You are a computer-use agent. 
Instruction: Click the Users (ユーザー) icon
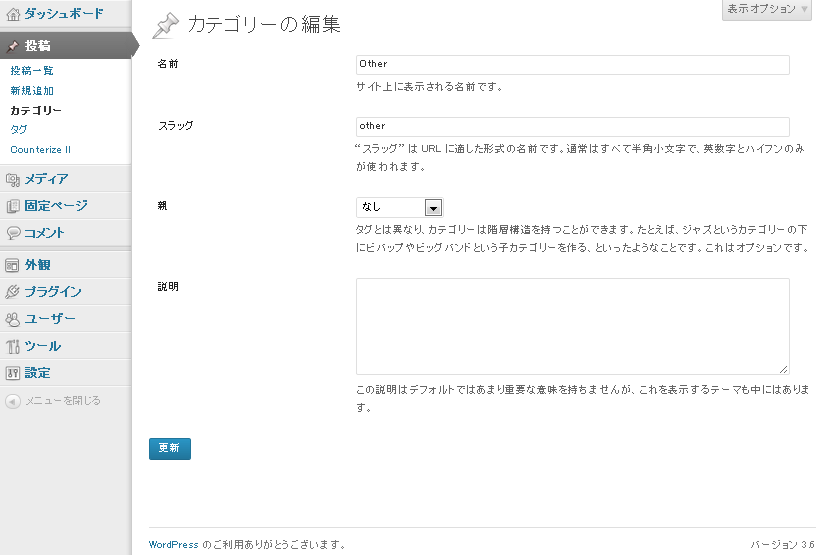[13, 320]
